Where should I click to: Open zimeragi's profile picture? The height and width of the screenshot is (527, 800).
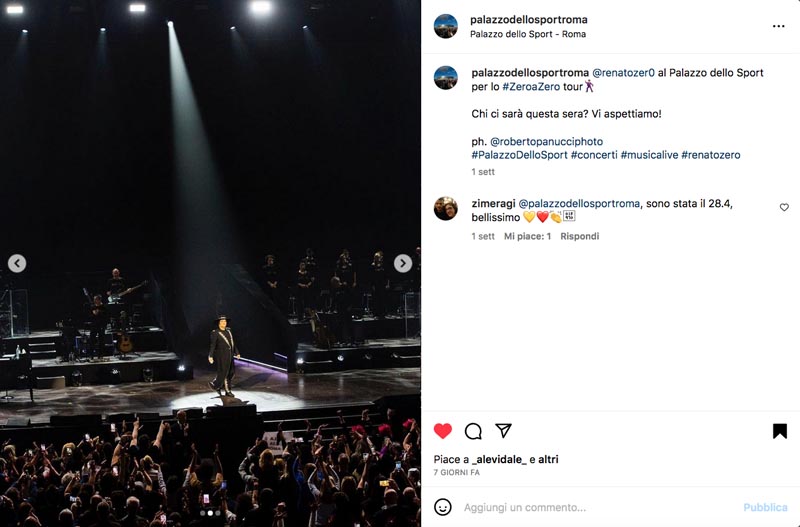click(445, 208)
